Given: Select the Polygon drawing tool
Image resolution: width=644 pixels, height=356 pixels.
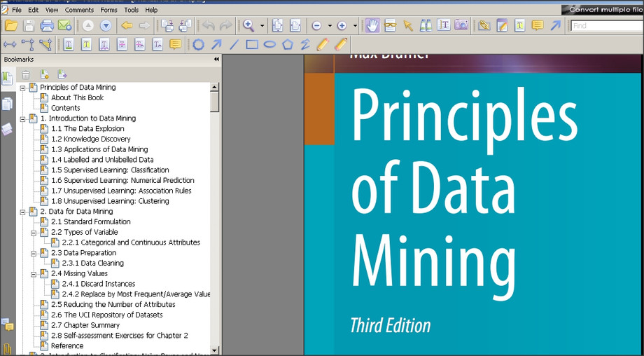Looking at the screenshot, I should point(288,45).
